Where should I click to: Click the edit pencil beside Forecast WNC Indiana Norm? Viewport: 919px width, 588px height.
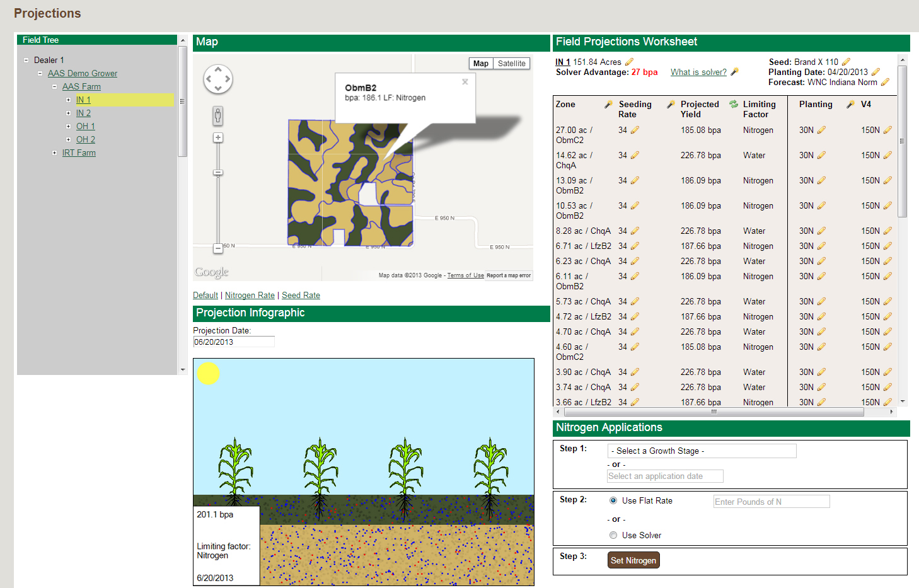pos(885,83)
